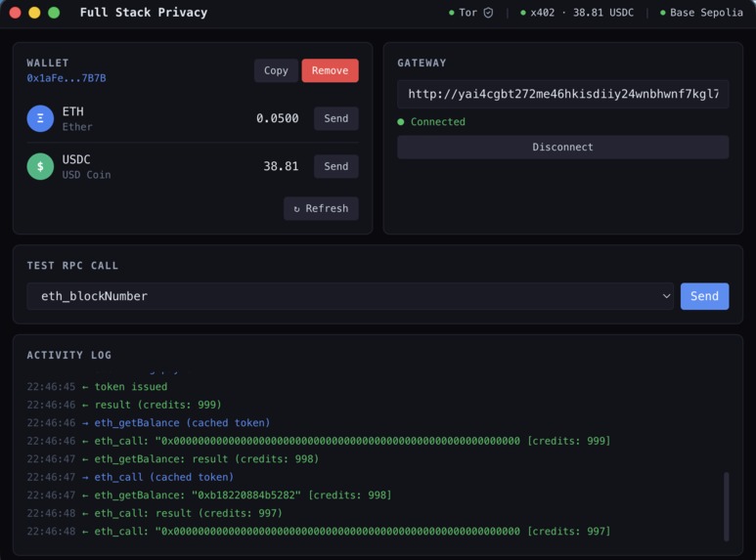
Task: Click the USD Coin label
Action: 86,175
